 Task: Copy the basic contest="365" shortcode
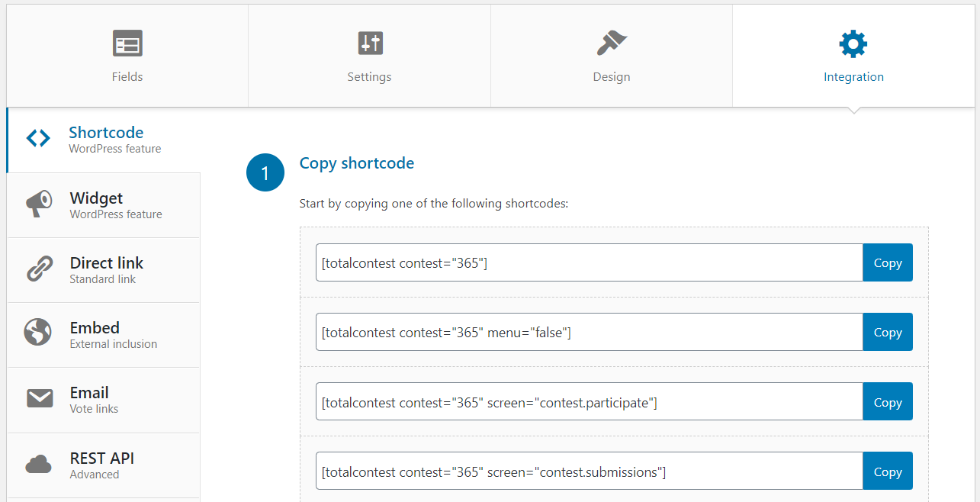[x=888, y=263]
